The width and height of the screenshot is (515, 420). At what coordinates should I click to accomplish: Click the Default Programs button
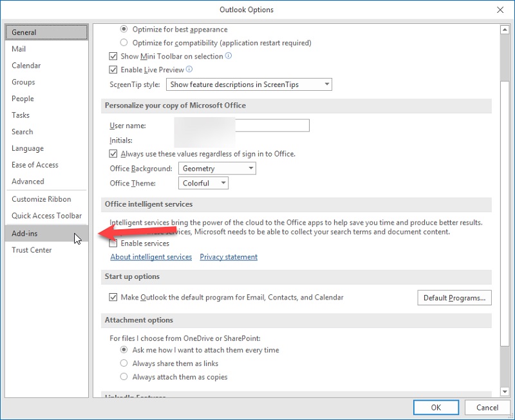[x=454, y=298]
